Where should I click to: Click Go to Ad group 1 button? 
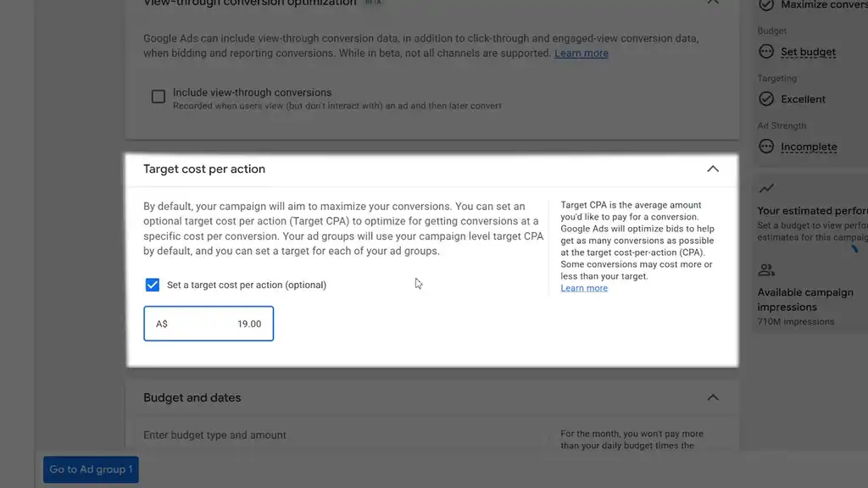pyautogui.click(x=91, y=469)
